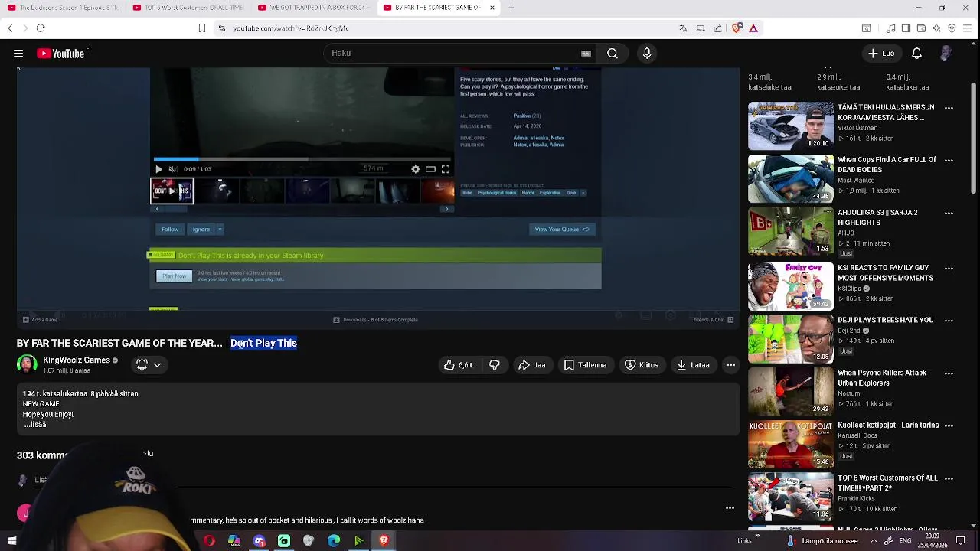Select the first trailer thumbnail
The width and height of the screenshot is (980, 551).
(x=171, y=191)
